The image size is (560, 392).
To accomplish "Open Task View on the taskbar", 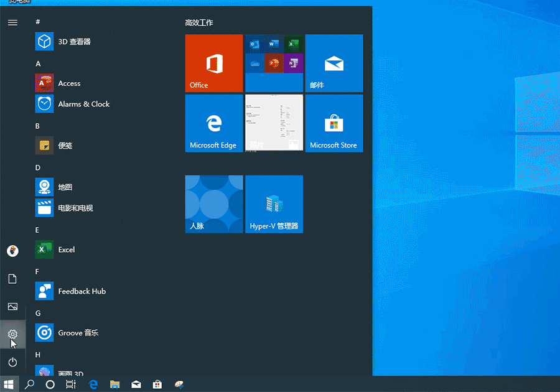I will (71, 384).
